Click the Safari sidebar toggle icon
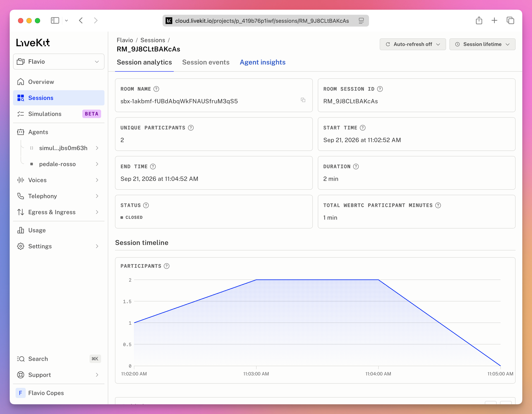 (55, 21)
